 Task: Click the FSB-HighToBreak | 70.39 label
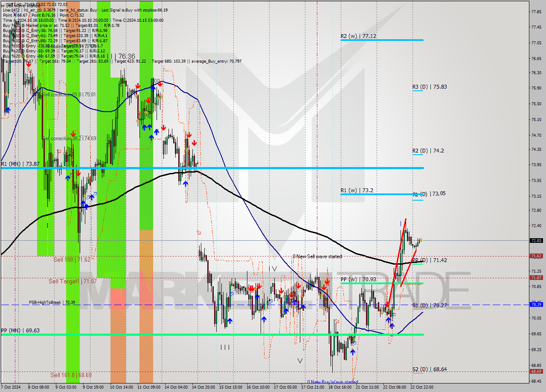click(52, 302)
